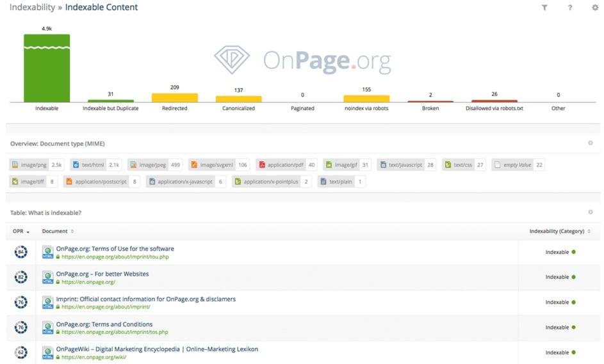Click the empty Value file type icon
This screenshot has height=364, width=604.
(x=497, y=164)
